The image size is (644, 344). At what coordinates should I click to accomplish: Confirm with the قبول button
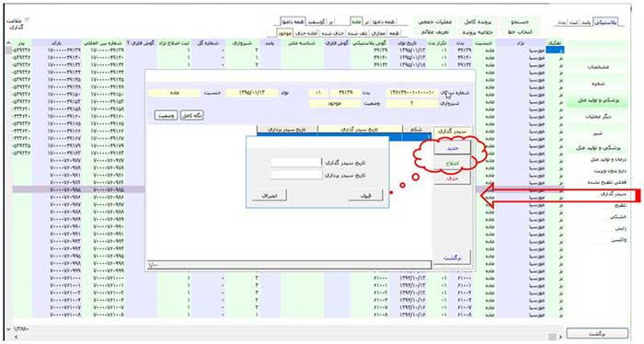365,195
